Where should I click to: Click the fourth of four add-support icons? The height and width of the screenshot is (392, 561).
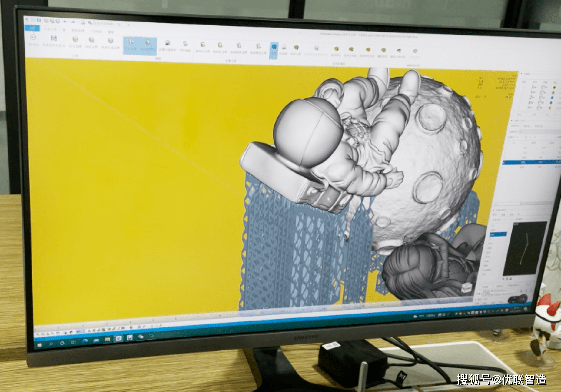pyautogui.click(x=258, y=46)
